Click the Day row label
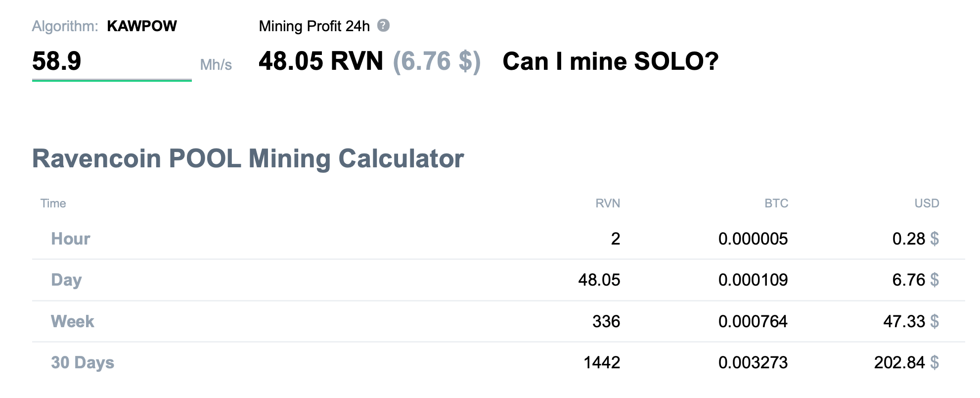 click(x=66, y=280)
